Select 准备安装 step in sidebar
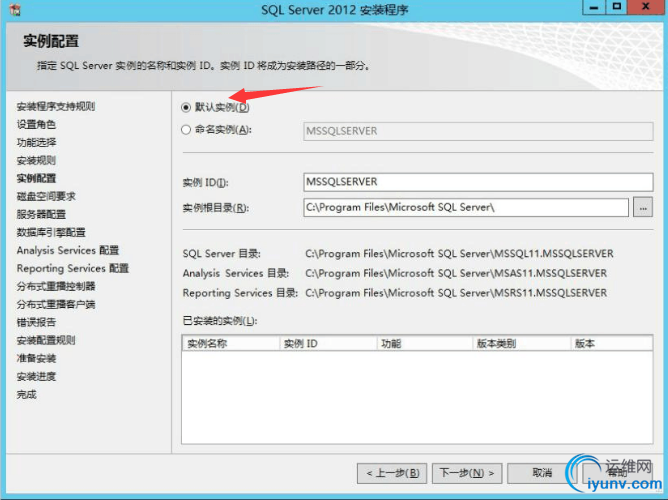 click(36, 359)
